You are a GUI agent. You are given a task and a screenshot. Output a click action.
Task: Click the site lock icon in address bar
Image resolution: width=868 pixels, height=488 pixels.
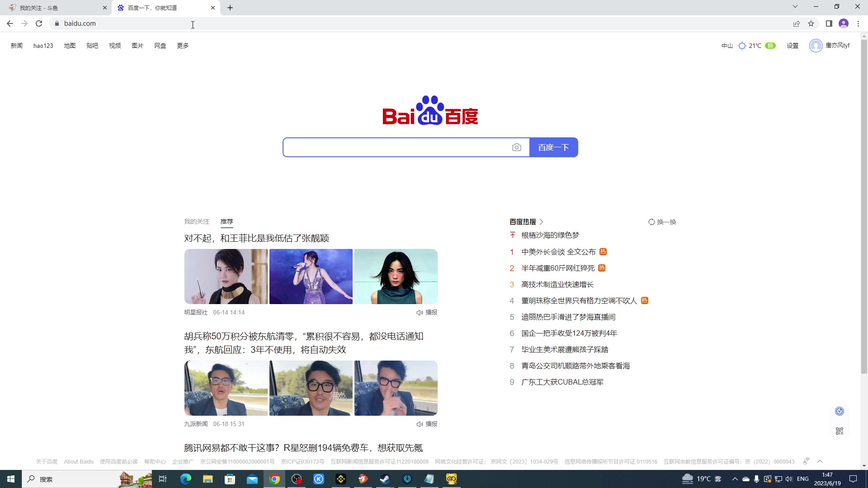[57, 23]
